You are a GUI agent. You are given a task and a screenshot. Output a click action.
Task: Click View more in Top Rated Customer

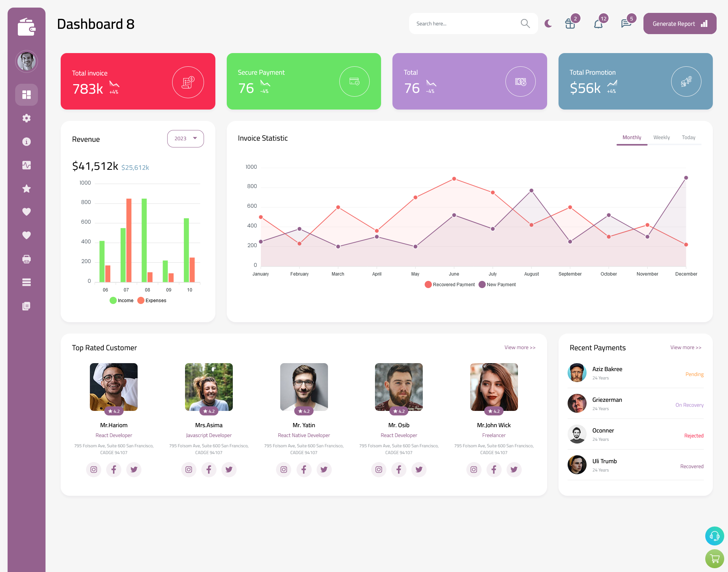[x=519, y=347]
